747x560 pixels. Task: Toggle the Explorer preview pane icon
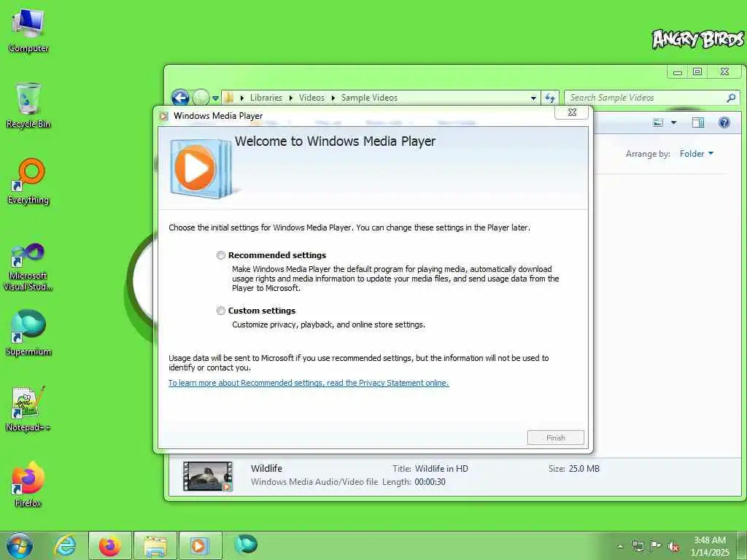pyautogui.click(x=697, y=122)
